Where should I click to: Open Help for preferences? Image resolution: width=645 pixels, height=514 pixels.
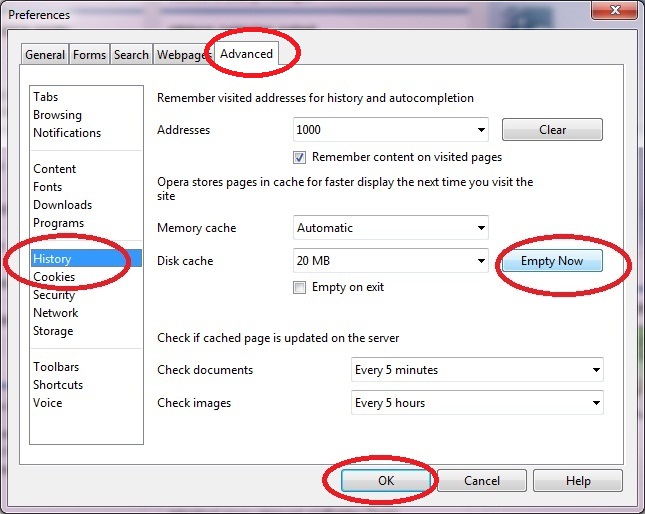(x=578, y=481)
